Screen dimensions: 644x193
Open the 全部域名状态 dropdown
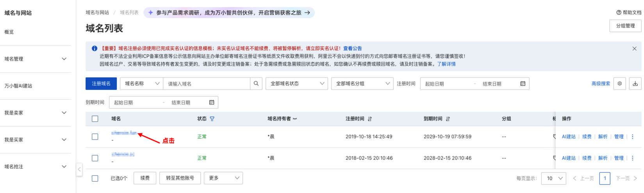[x=296, y=84]
